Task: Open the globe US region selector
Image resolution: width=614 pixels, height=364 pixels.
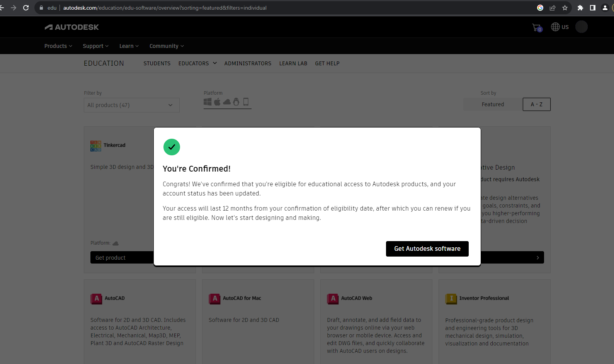Action: click(560, 27)
